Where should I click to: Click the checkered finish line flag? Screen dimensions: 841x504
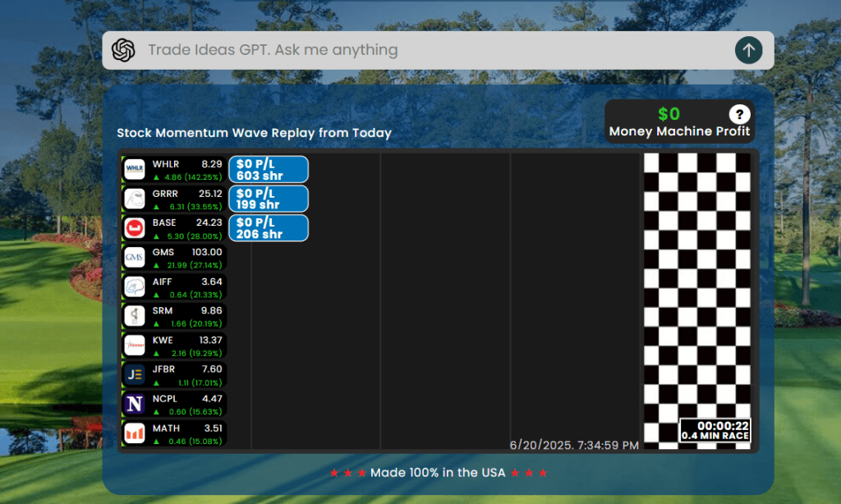[696, 300]
